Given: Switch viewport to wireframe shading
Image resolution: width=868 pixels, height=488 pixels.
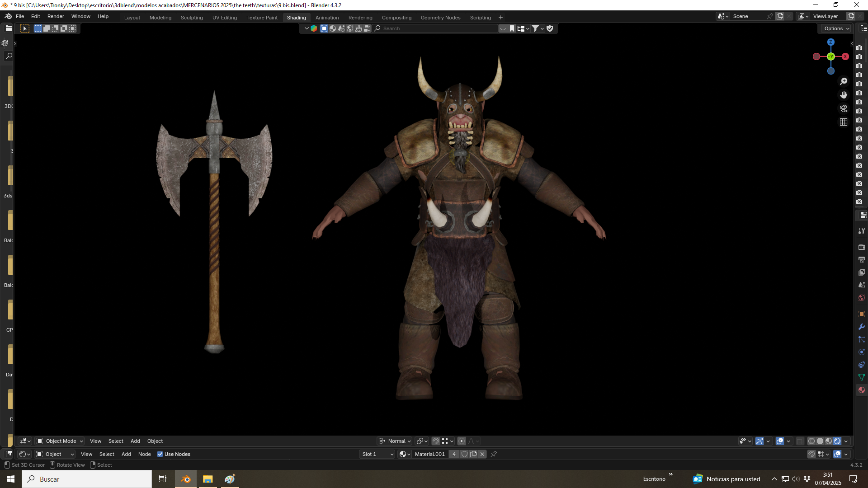Looking at the screenshot, I should click(x=811, y=441).
